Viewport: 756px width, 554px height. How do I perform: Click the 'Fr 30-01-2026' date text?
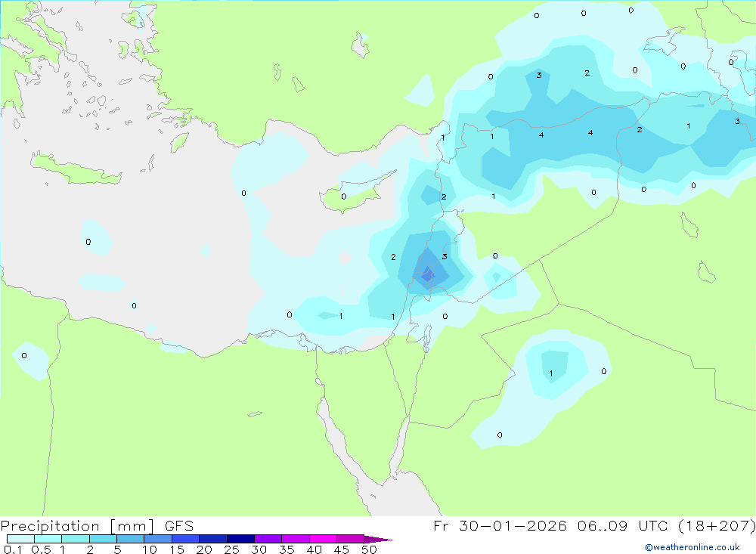pos(500,525)
